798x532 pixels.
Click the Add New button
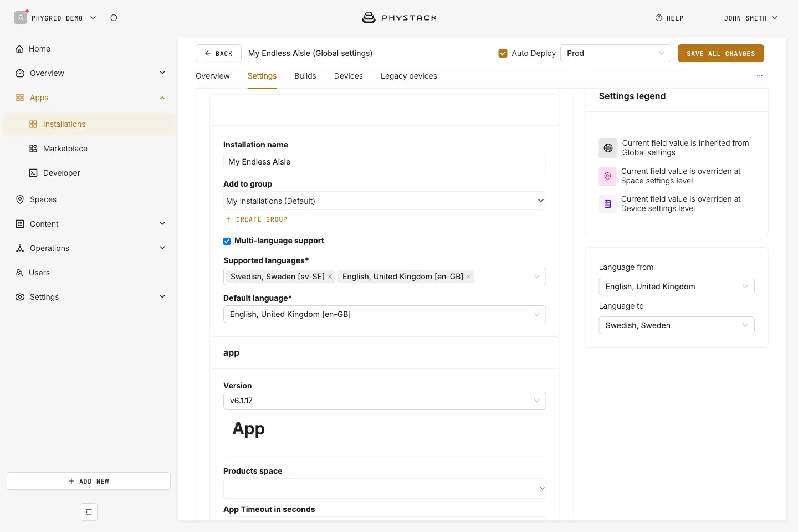(x=89, y=481)
